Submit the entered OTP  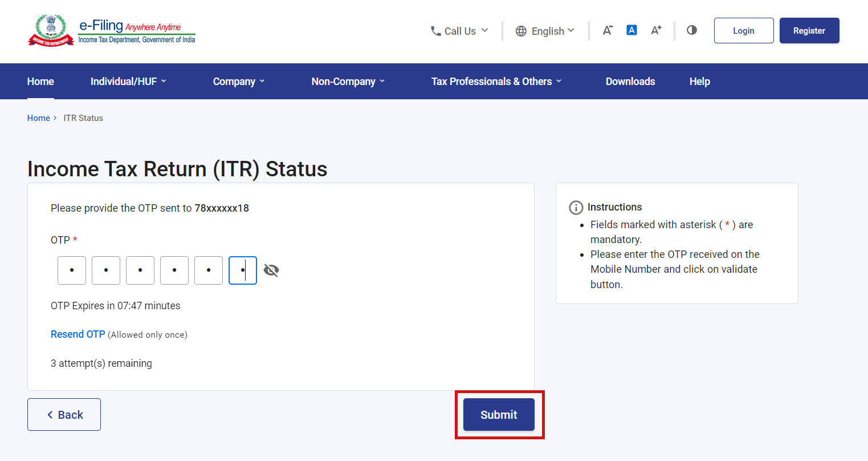[498, 414]
